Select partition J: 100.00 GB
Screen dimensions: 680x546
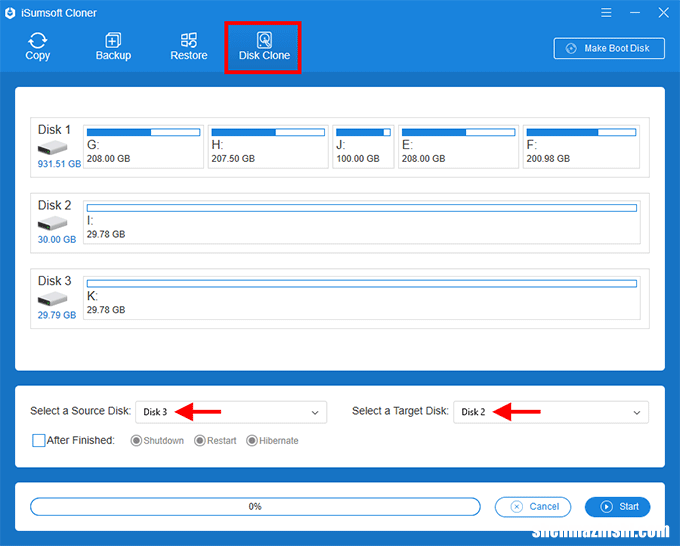click(x=363, y=147)
